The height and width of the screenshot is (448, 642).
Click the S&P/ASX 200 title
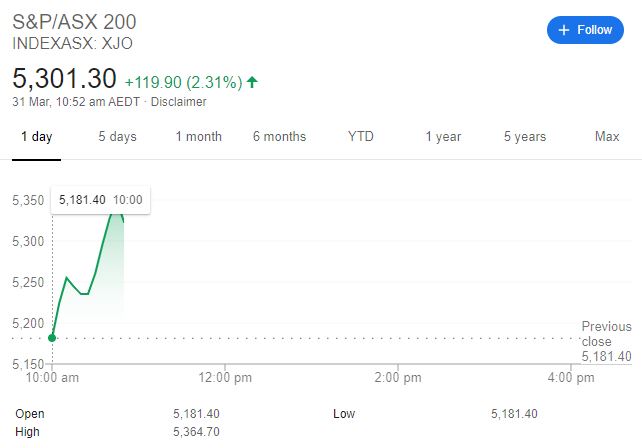coord(74,22)
